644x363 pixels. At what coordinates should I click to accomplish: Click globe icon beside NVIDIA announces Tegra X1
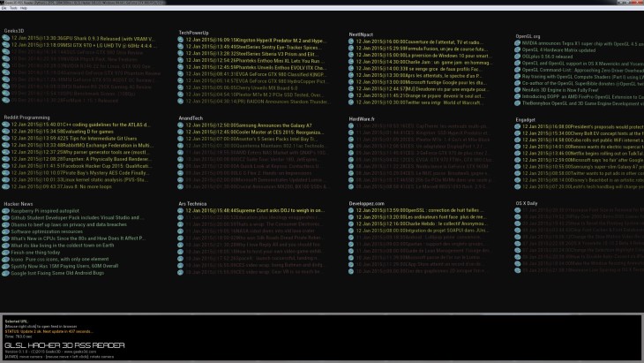click(x=518, y=43)
